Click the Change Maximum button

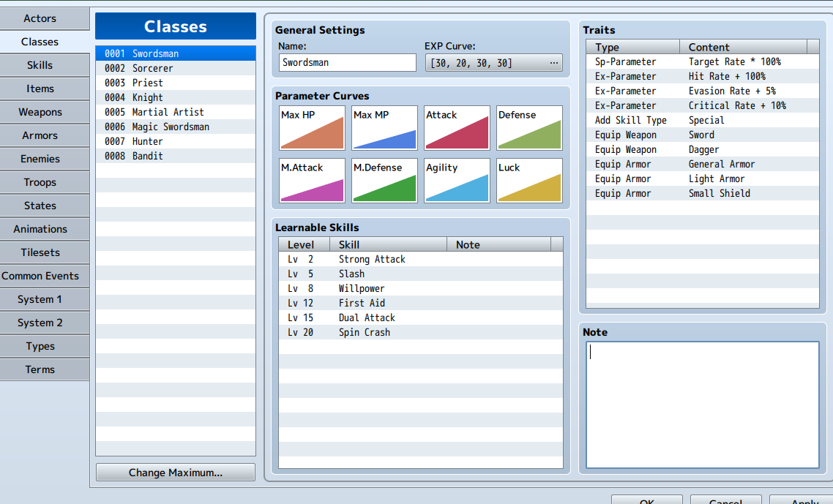click(x=176, y=472)
